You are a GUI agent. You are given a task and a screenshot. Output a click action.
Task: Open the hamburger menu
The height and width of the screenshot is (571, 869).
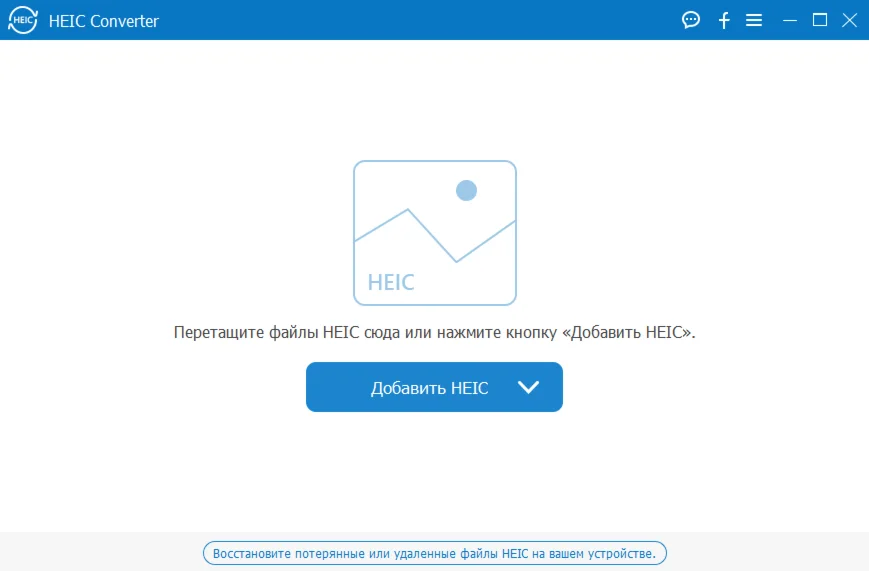click(x=754, y=21)
